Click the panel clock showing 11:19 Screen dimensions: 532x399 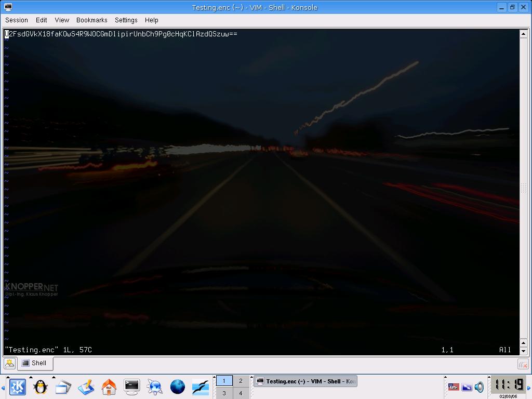(508, 384)
